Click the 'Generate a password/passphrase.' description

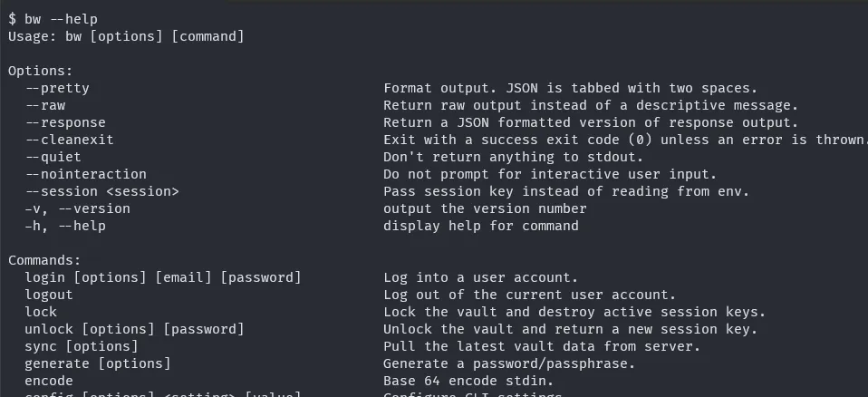(x=510, y=363)
